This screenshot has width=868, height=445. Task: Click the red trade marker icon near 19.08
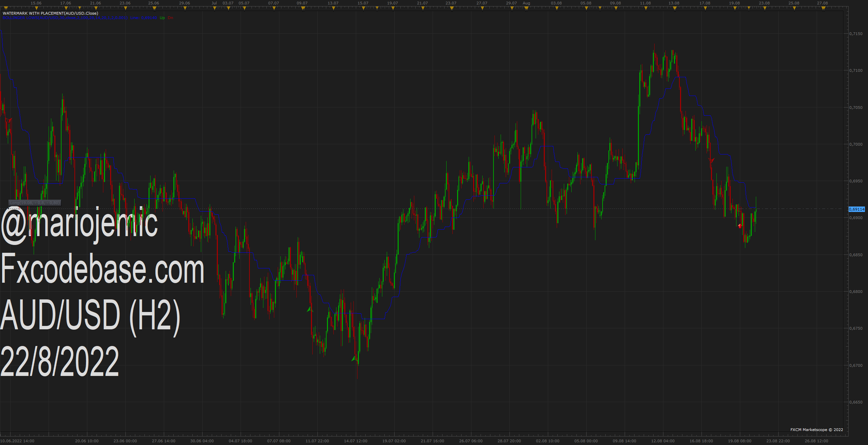(740, 226)
